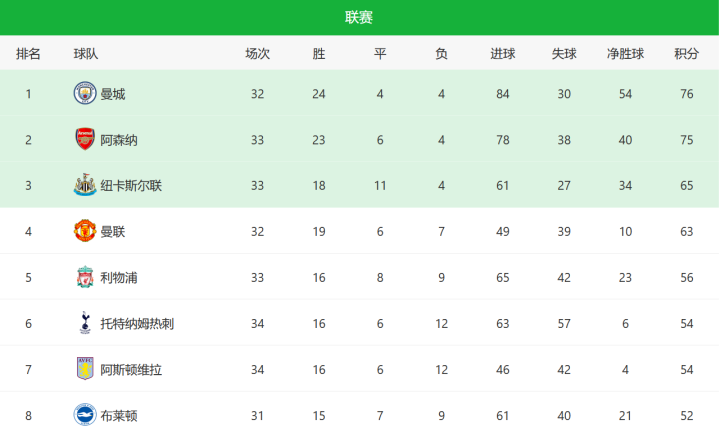Viewport: 720px width, 433px height.
Task: Click the 进球 column header
Action: [x=503, y=54]
